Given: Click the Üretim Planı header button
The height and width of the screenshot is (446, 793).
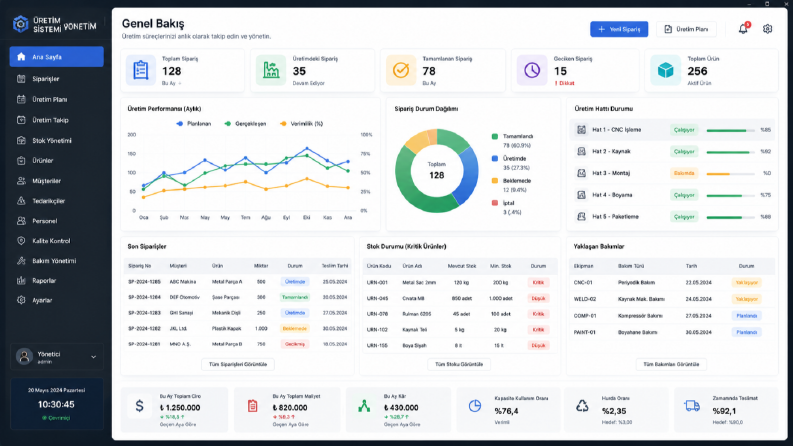Looking at the screenshot, I should [x=686, y=29].
